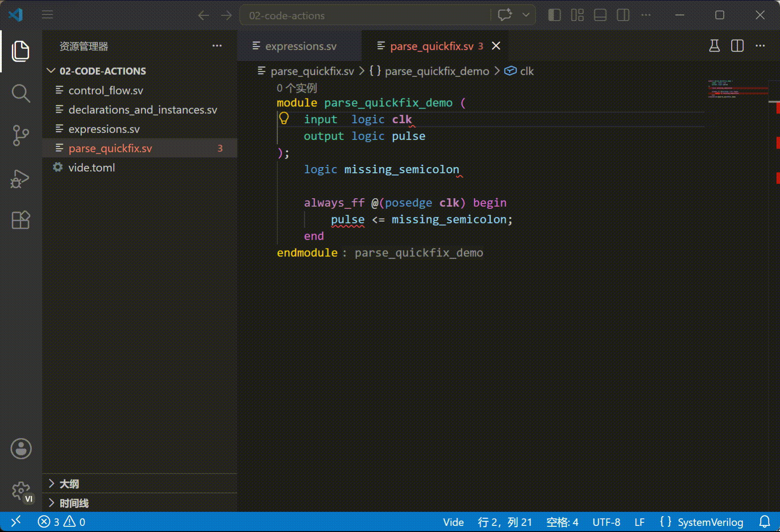Click missing_semicolon declaration name
The height and width of the screenshot is (532, 780).
(401, 169)
